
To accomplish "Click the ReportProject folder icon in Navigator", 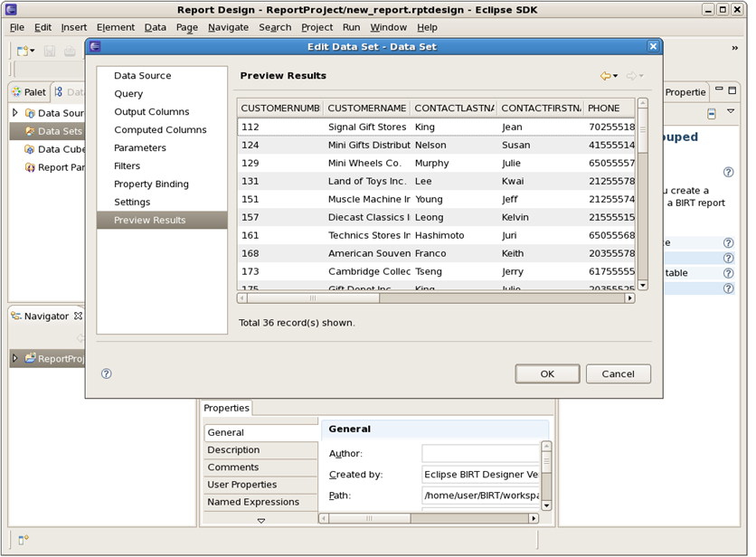I will (31, 358).
